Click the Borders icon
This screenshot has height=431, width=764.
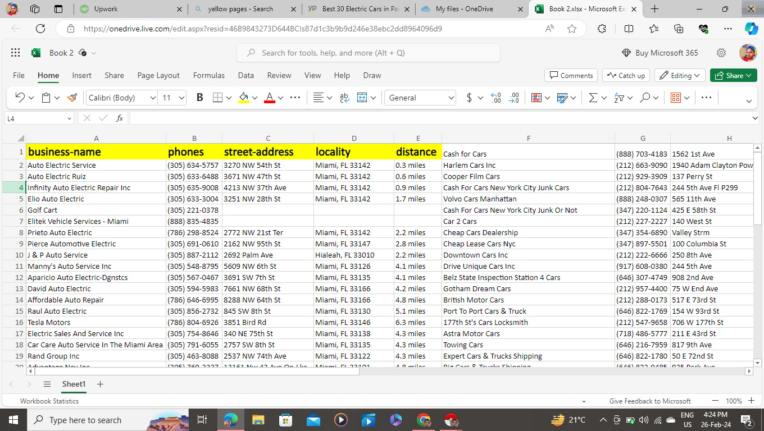217,98
